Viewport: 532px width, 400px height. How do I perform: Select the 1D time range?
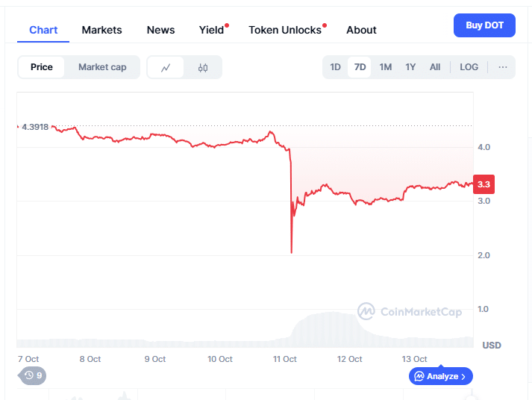click(336, 67)
